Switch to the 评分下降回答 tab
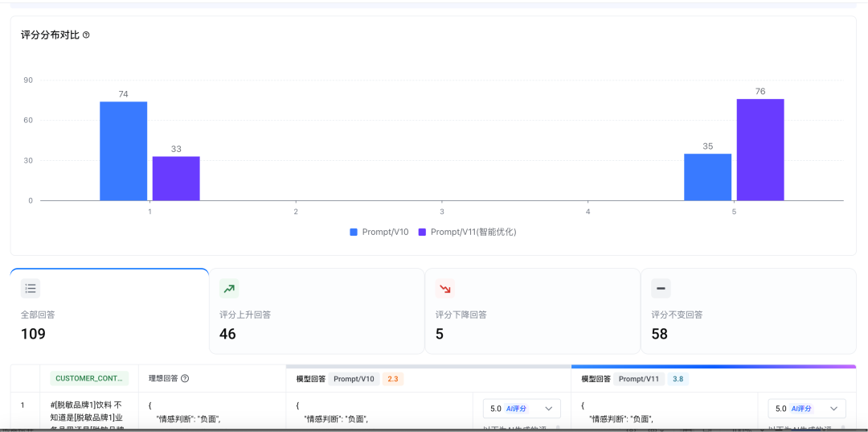The height and width of the screenshot is (432, 868). [x=532, y=311]
